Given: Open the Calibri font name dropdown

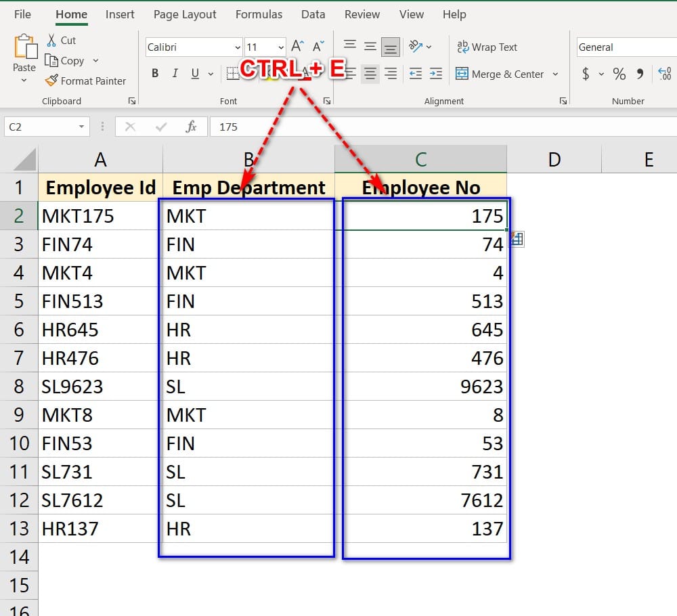Looking at the screenshot, I should (x=237, y=47).
